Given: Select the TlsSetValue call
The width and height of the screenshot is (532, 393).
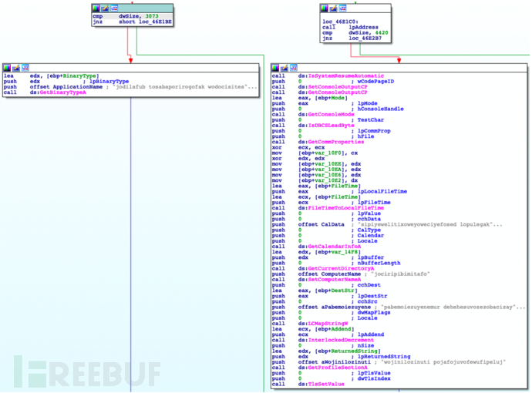Looking at the screenshot, I should [326, 384].
